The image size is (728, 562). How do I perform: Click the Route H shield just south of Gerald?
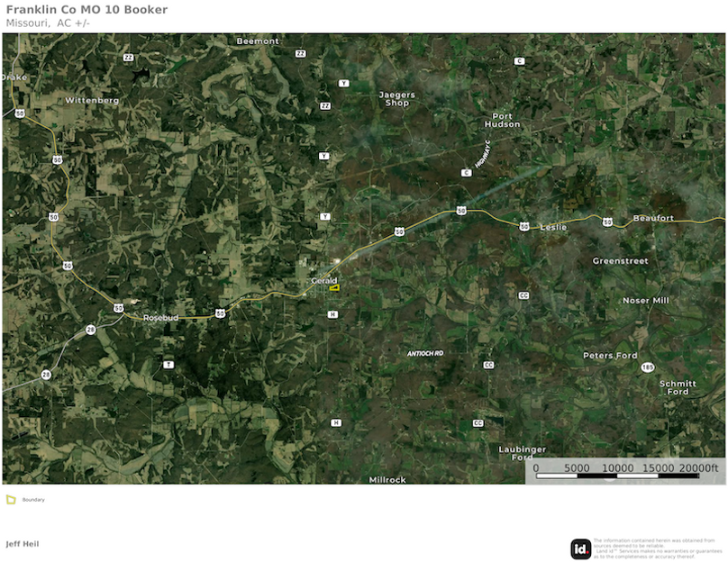click(x=332, y=314)
